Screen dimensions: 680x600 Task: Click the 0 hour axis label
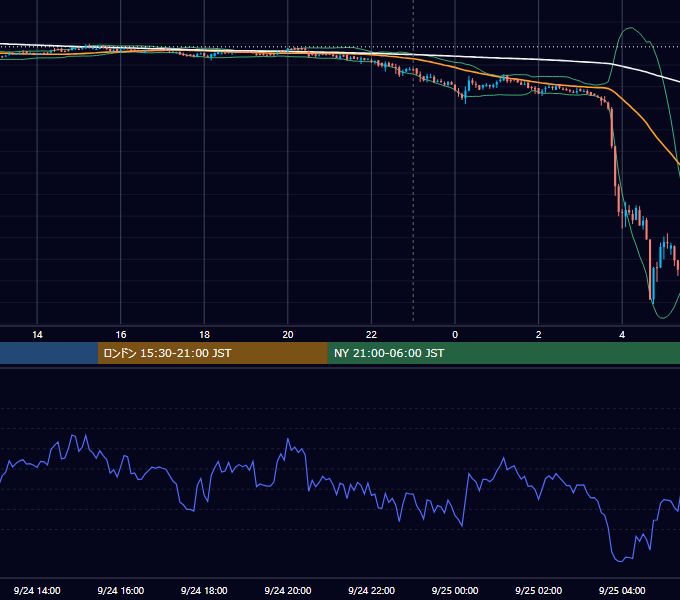[455, 335]
